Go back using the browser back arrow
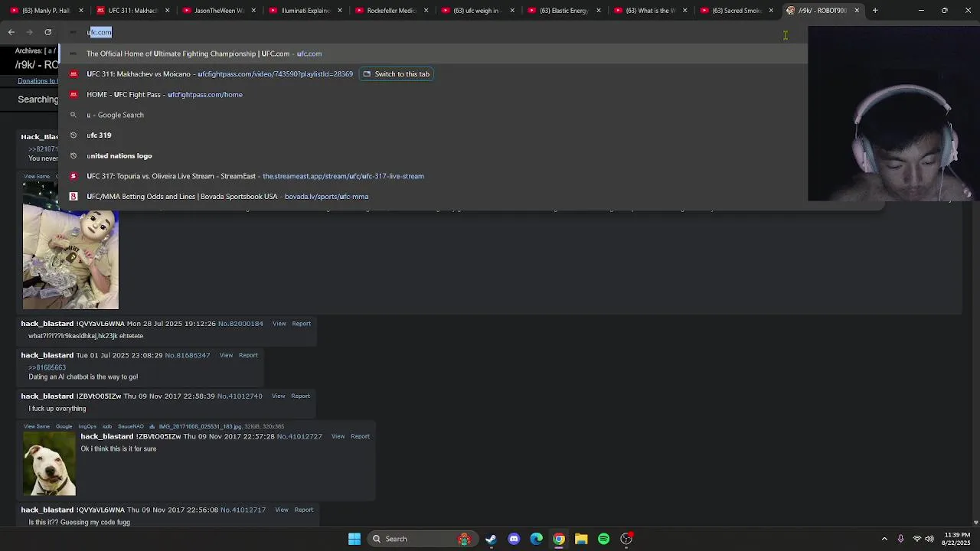 [x=11, y=32]
